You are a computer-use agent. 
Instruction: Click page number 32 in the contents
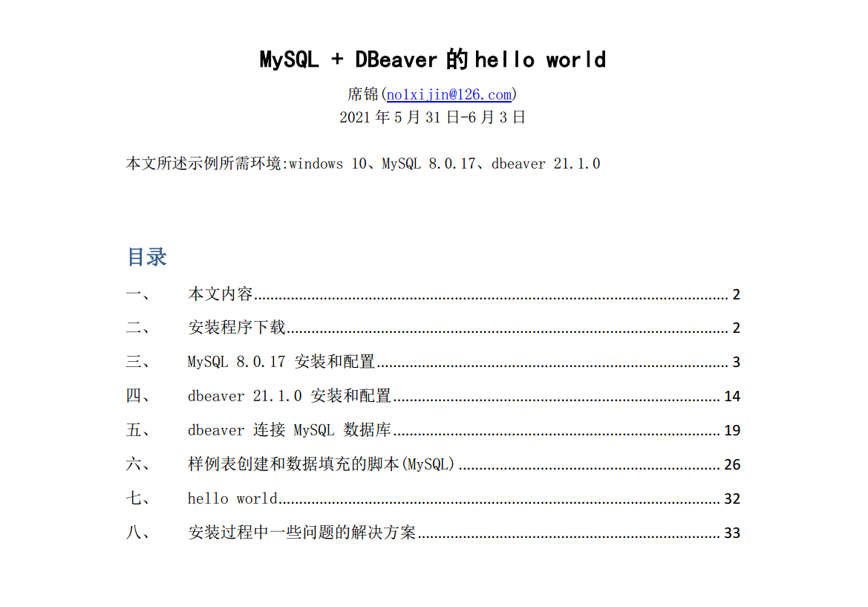[x=732, y=499]
